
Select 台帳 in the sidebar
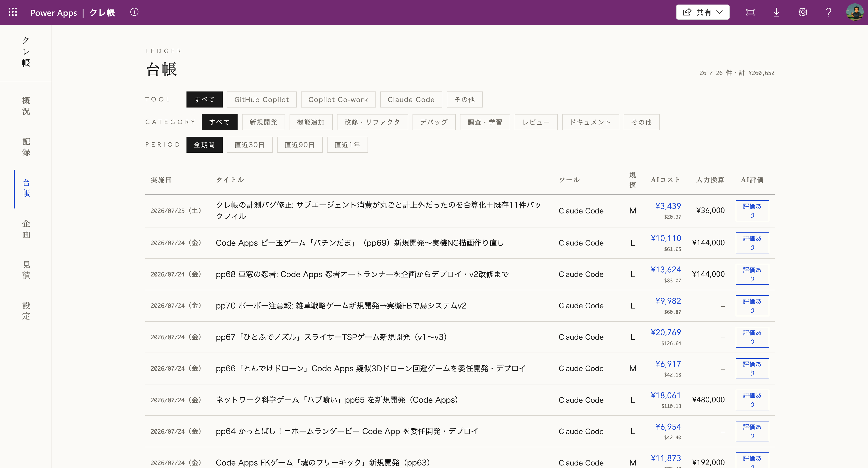pos(26,188)
